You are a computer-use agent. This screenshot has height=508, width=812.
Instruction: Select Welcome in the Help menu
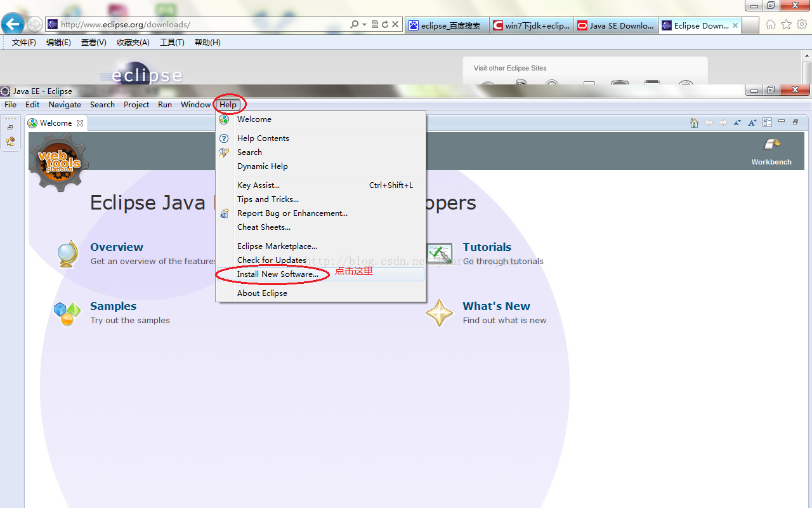click(320, 119)
